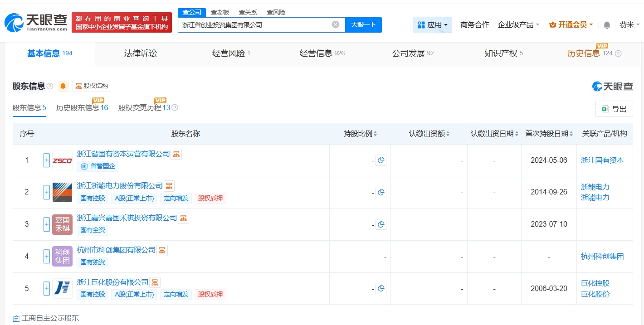Select the 历史股东信息 sub-tab

82,108
